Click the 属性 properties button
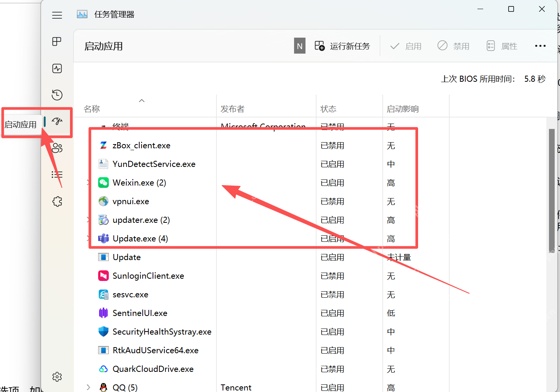The image size is (560, 392). 502,46
